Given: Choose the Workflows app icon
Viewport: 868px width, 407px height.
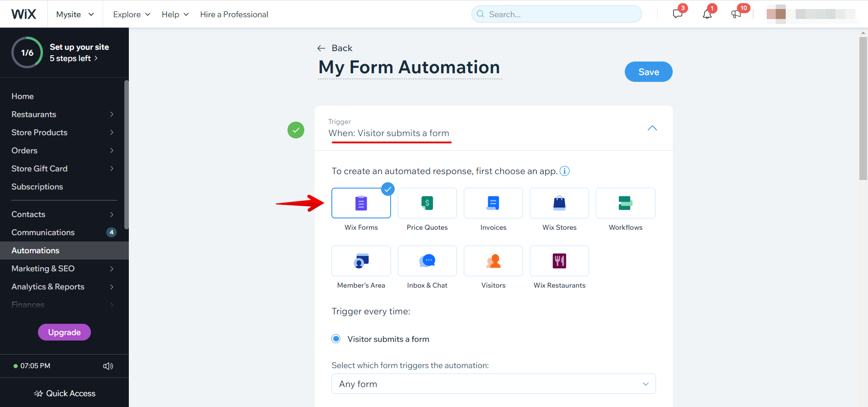Looking at the screenshot, I should click(625, 203).
